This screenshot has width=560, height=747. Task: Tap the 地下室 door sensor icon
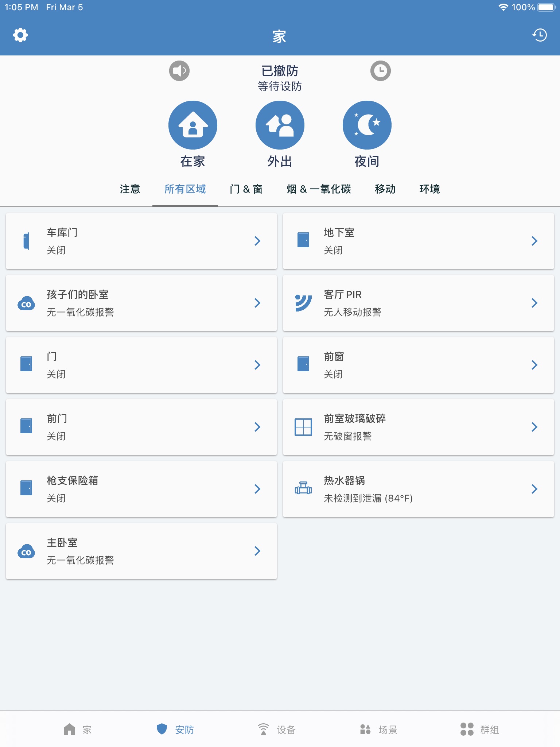[303, 240]
